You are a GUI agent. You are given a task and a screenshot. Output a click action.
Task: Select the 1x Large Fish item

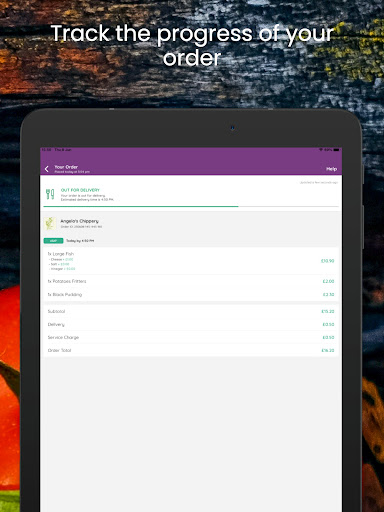pyautogui.click(x=61, y=254)
